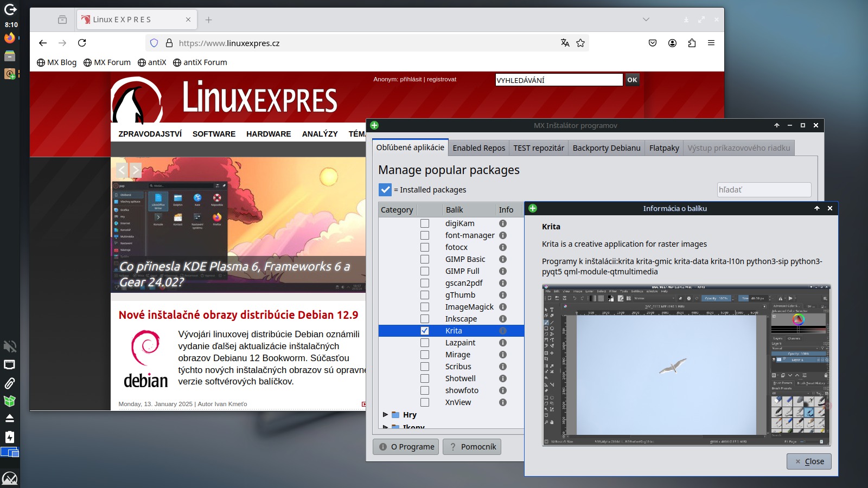Viewport: 868px width, 488px height.
Task: Click the VYHLEDÁVÁNÍ search box
Action: (559, 80)
